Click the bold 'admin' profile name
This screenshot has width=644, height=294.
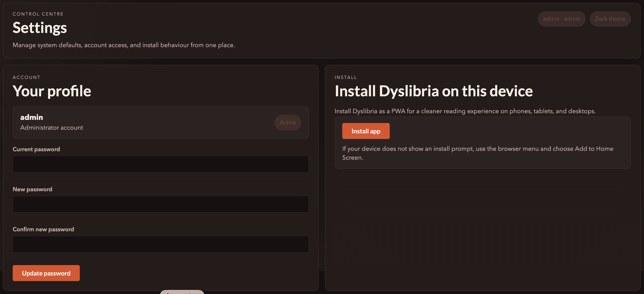click(x=32, y=117)
